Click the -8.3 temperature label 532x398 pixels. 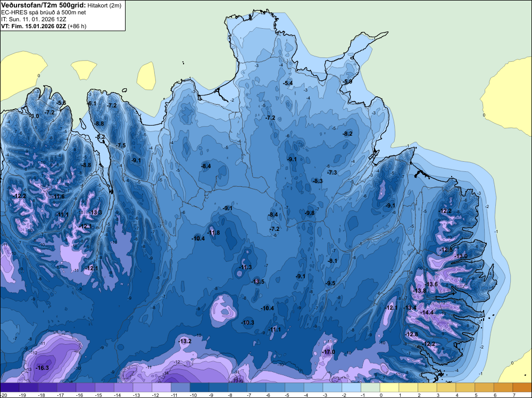[x=317, y=181]
